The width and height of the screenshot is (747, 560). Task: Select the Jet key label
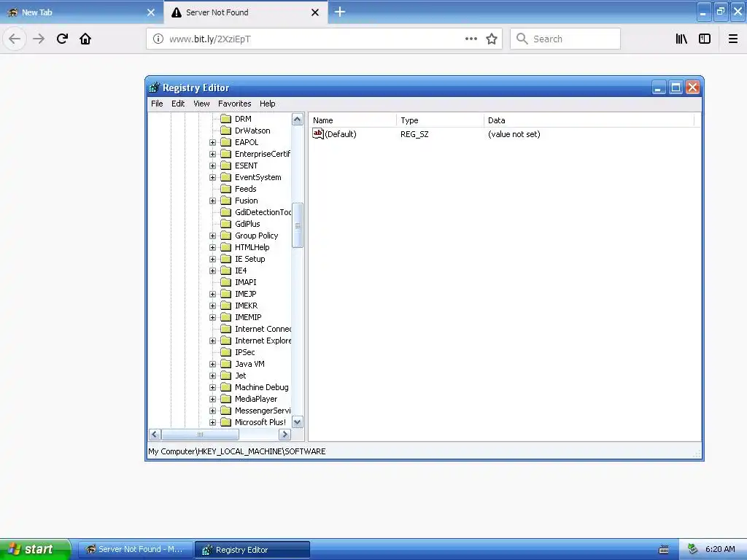[241, 376]
